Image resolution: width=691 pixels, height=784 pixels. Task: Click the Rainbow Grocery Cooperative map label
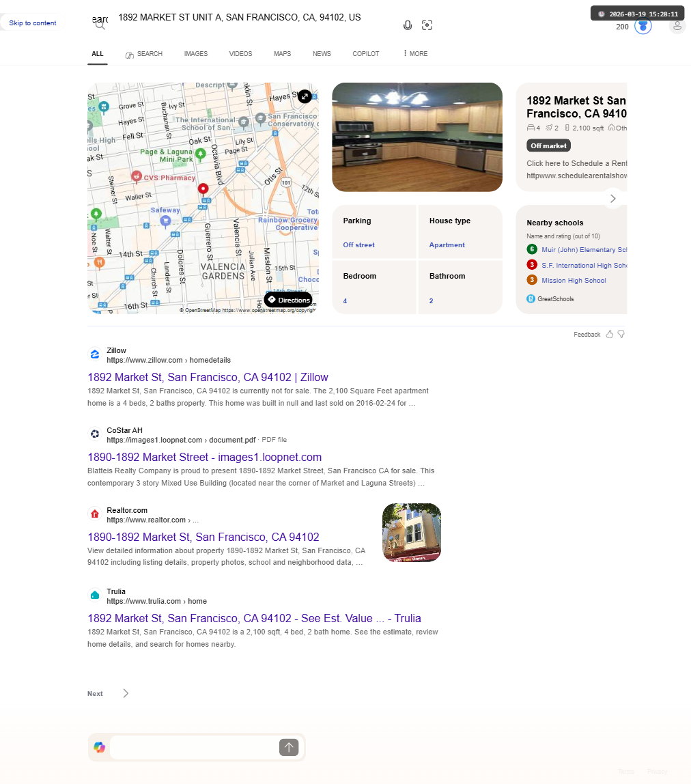click(288, 223)
